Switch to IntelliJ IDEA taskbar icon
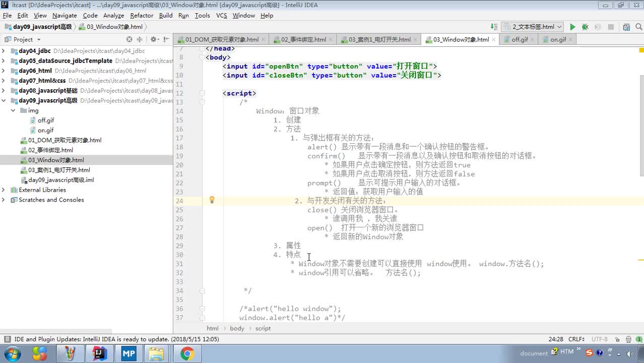The height and width of the screenshot is (363, 644). pos(99,354)
